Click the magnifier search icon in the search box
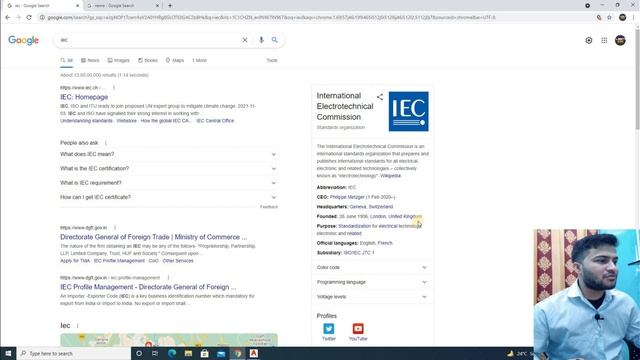This screenshot has width=640, height=360. (x=275, y=40)
